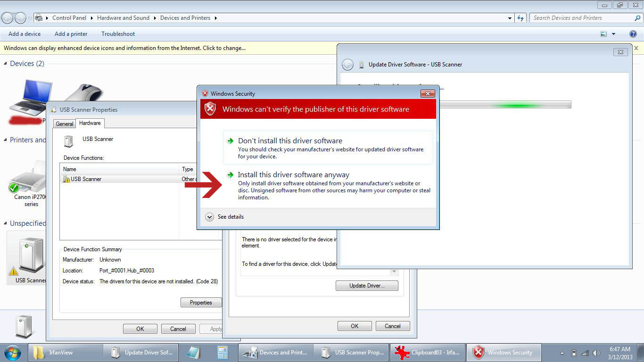Screen dimensions: 644x362
Task: Select Hardware tab in USB Scanner Properties
Action: pyautogui.click(x=90, y=123)
